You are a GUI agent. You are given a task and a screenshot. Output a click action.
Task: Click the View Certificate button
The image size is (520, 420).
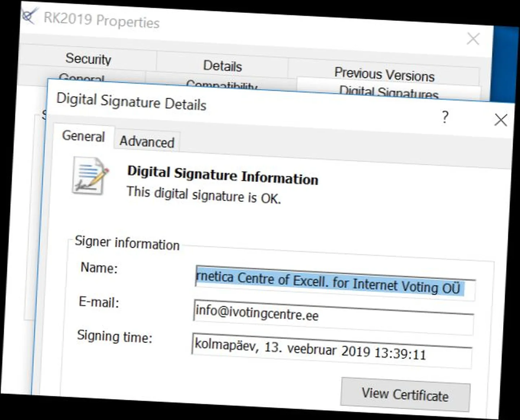[x=405, y=395]
